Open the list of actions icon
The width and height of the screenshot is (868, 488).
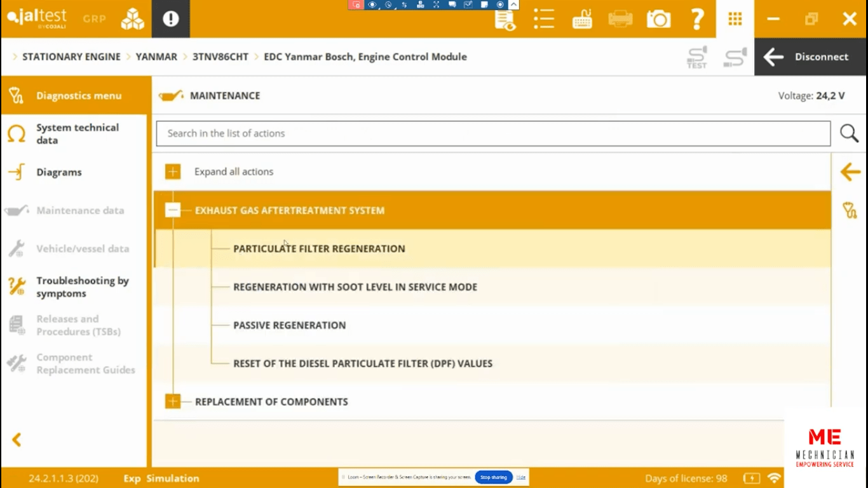tap(544, 19)
